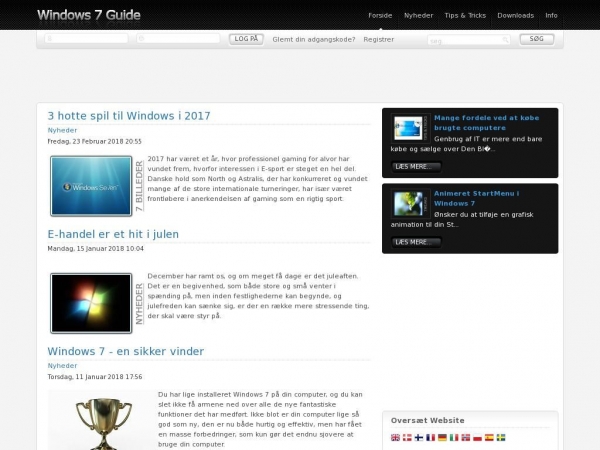Image resolution: width=600 pixels, height=450 pixels.
Task: Open the Nyheder menu item
Action: (419, 15)
